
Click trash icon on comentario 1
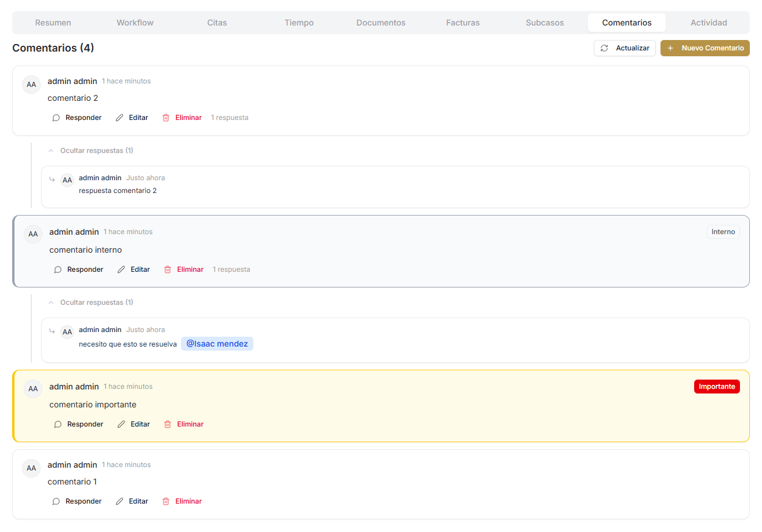(x=166, y=501)
